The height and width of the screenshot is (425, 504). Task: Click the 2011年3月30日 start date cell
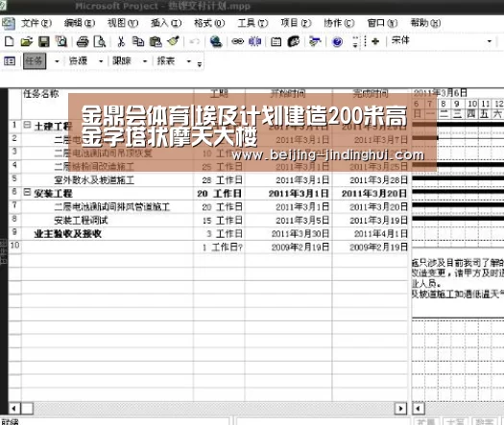click(288, 233)
